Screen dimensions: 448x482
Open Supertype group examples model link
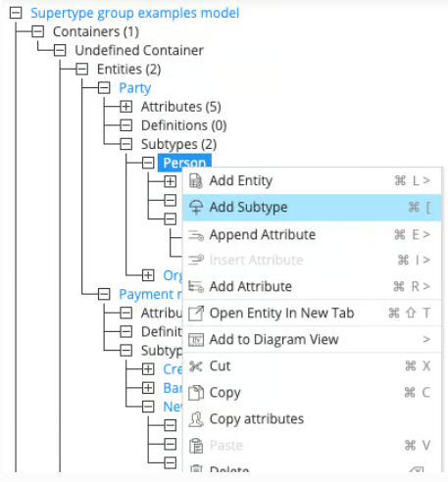click(x=135, y=13)
